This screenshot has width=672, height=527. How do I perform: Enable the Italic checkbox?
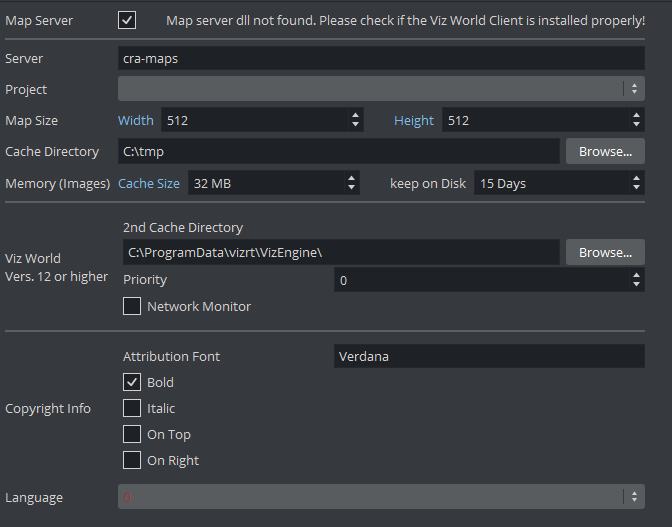point(132,408)
